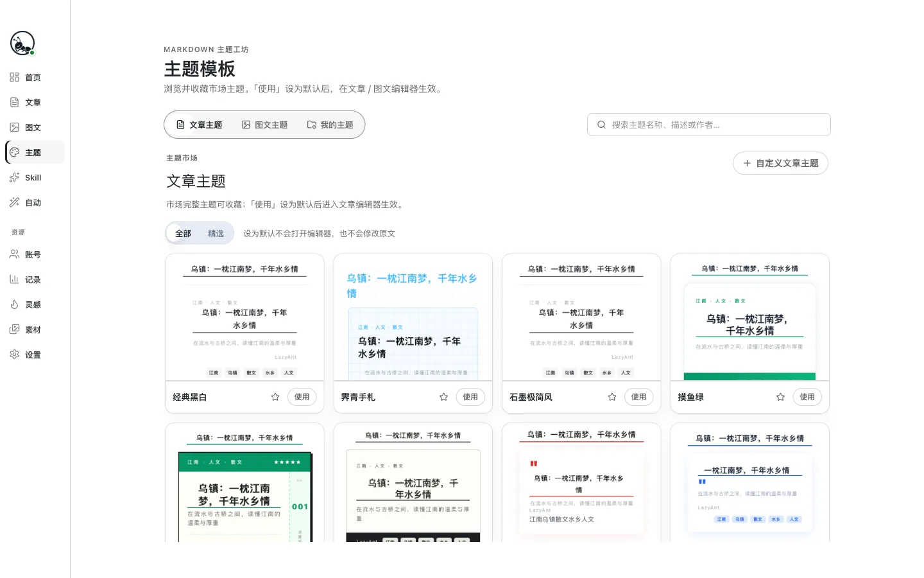Click the 文章主题 tab document icon

click(180, 125)
